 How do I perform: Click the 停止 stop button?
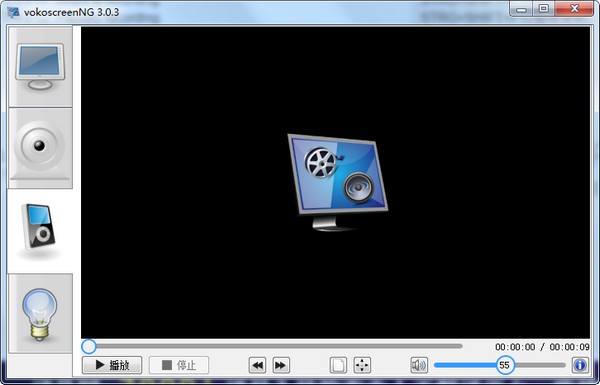pyautogui.click(x=179, y=365)
